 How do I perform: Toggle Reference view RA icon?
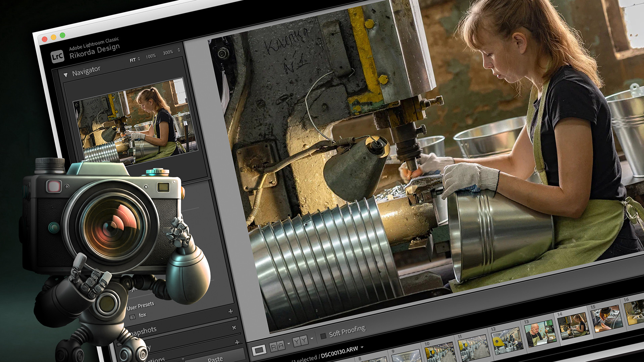click(277, 346)
